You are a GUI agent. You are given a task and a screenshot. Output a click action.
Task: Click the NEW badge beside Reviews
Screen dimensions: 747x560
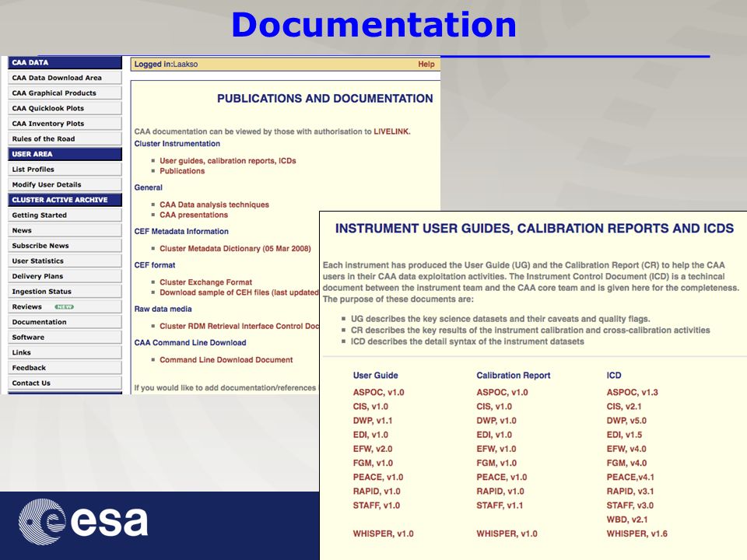coord(65,307)
